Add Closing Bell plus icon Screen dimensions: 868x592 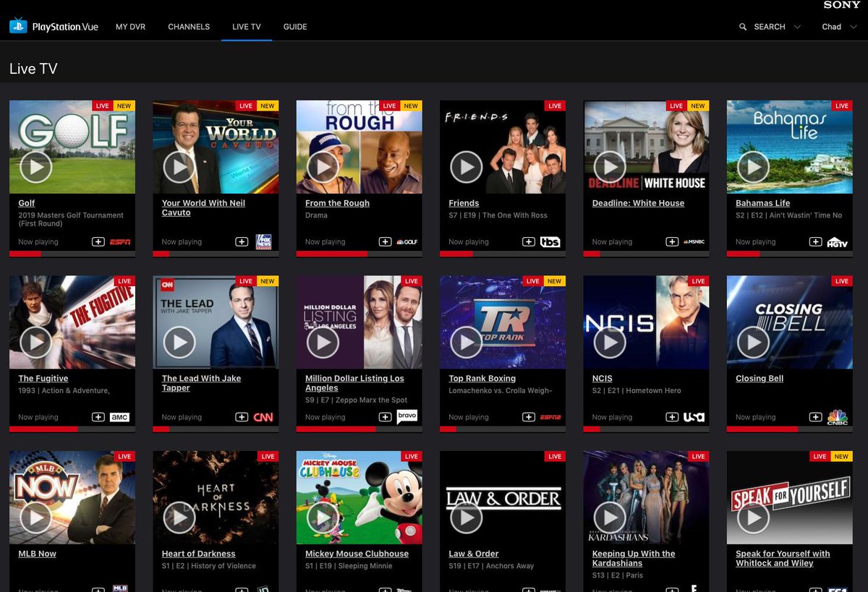coord(815,417)
